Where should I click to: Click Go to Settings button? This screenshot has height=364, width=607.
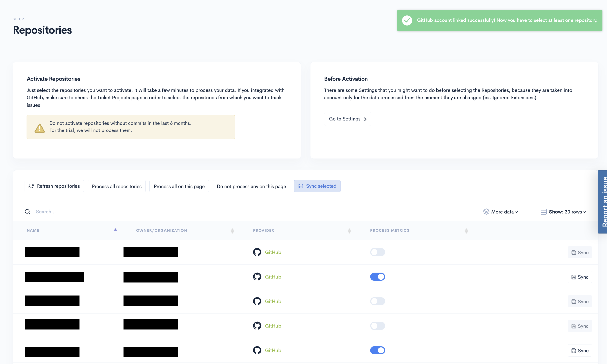point(347,119)
